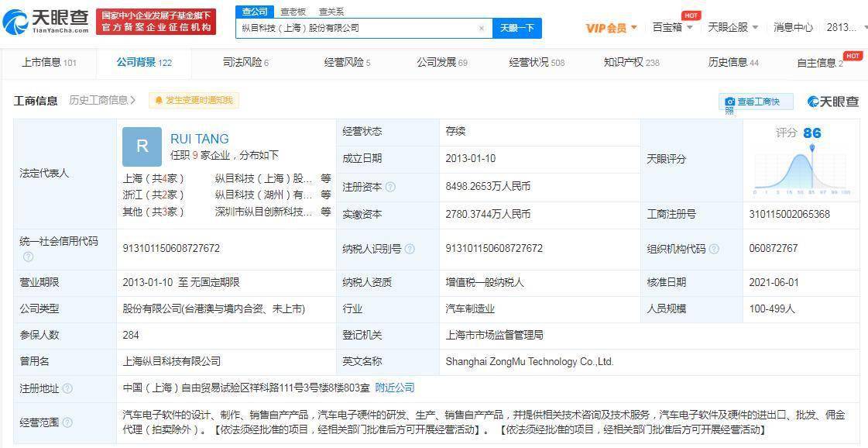Open help icon next to 注册地址

coord(67,388)
